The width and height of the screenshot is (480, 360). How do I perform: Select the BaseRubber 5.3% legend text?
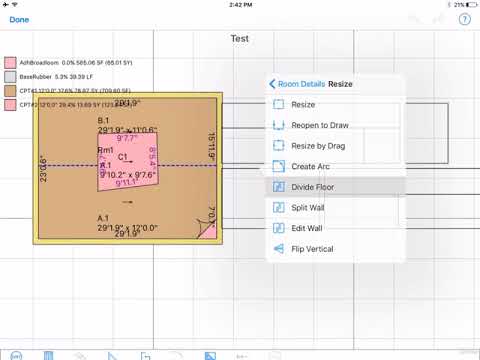point(56,77)
